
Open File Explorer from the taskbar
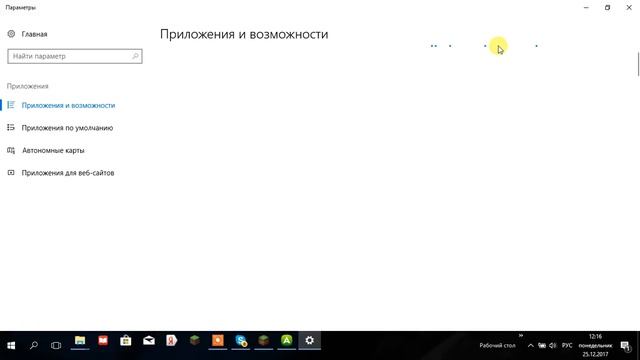coord(80,340)
